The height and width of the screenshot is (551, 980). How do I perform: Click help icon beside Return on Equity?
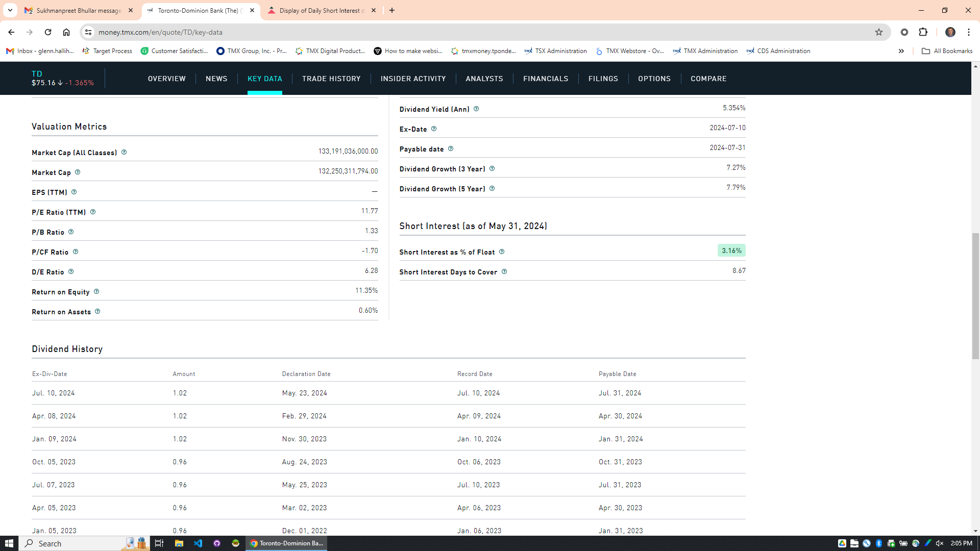coord(96,291)
